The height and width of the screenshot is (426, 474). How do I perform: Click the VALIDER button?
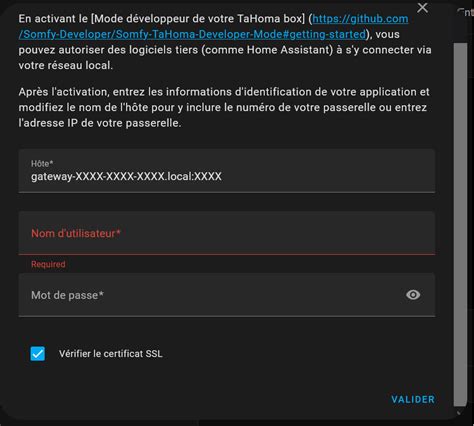(x=413, y=399)
